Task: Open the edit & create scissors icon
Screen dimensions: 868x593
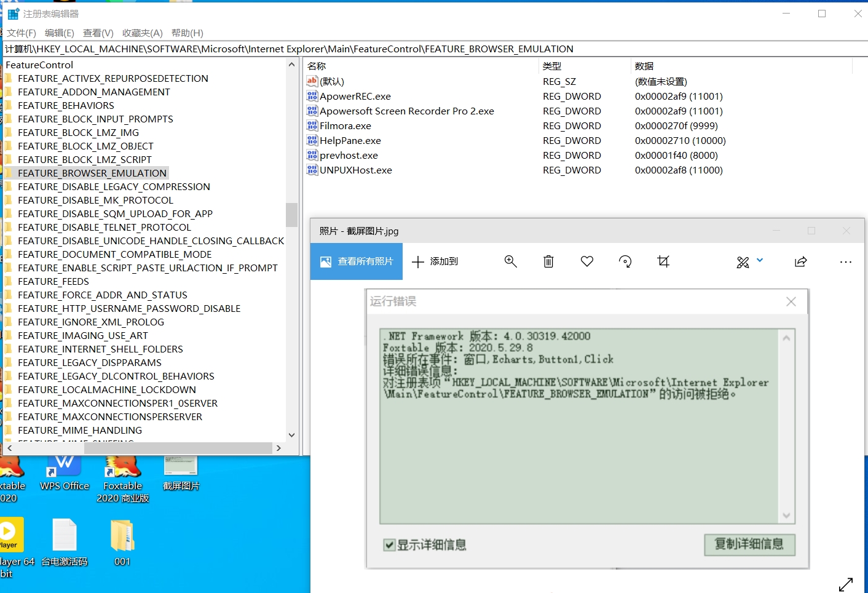Action: click(743, 263)
